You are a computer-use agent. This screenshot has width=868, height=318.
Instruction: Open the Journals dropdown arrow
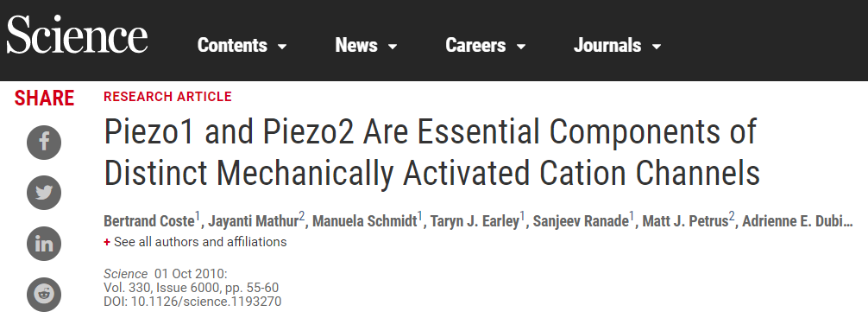pyautogui.click(x=657, y=47)
